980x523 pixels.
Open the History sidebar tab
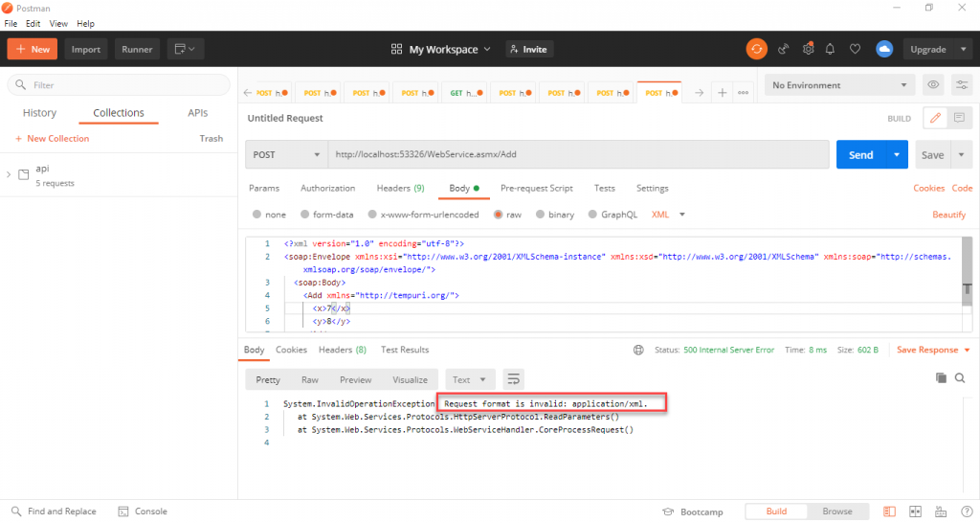tap(39, 113)
